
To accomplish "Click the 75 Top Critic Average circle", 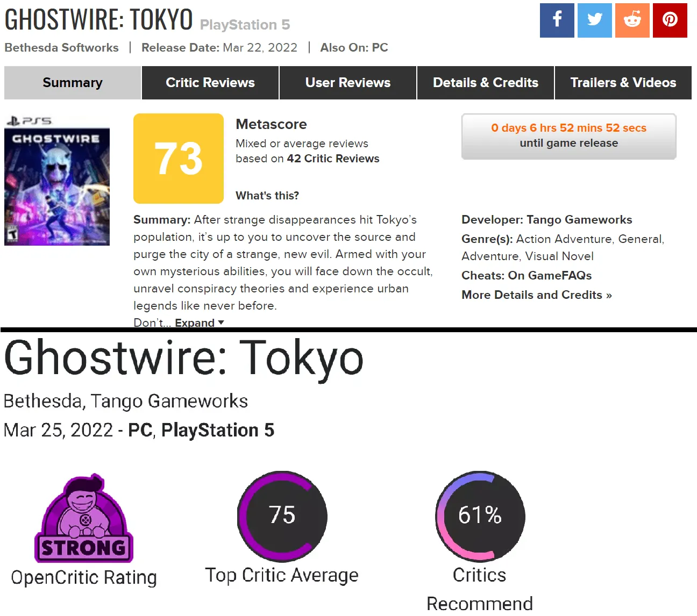I will pyautogui.click(x=282, y=516).
